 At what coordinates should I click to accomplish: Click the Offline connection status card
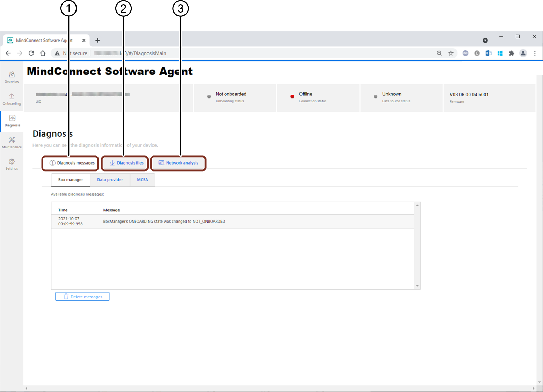(318, 98)
